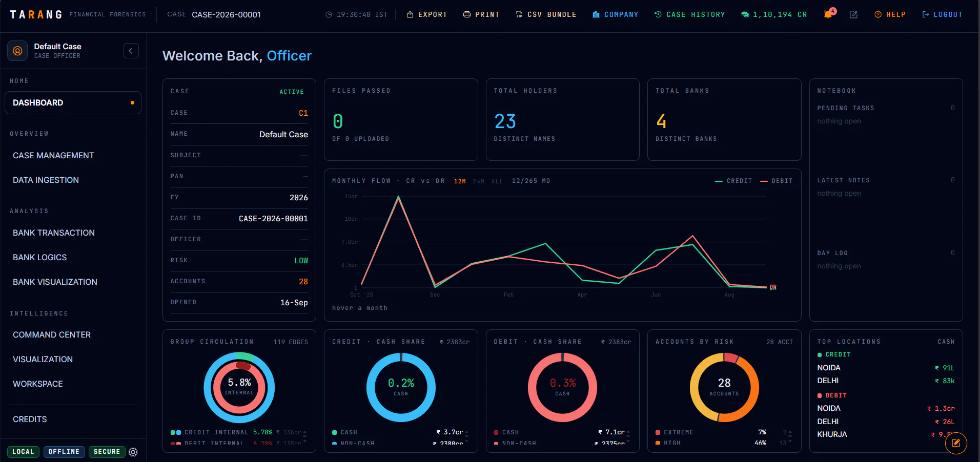Open the notifications bell
This screenshot has height=462, width=980.
tap(828, 14)
